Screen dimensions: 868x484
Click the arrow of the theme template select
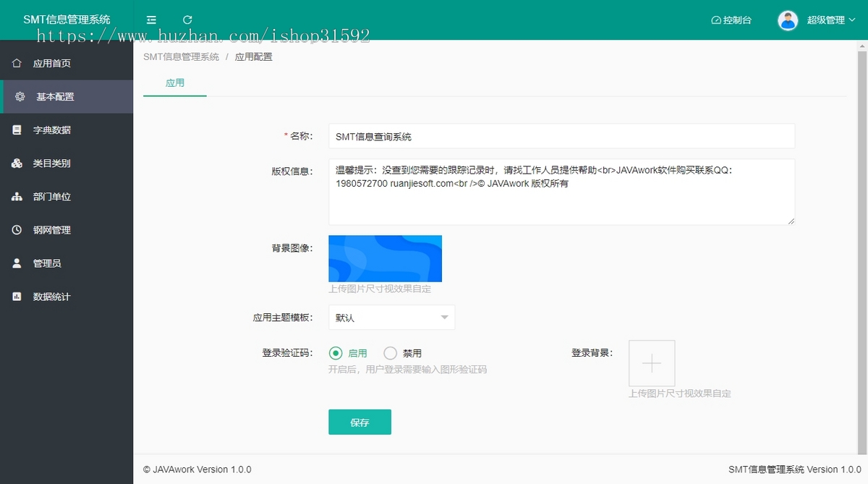point(444,317)
